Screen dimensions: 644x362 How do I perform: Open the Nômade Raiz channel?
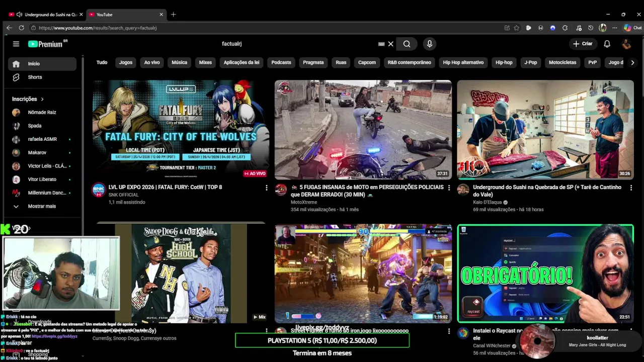tap(42, 113)
